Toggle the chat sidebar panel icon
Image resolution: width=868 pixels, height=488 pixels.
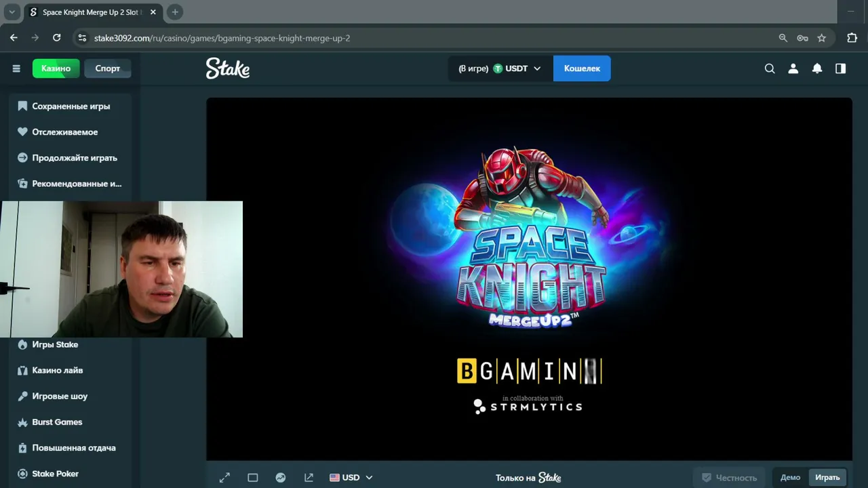(841, 68)
